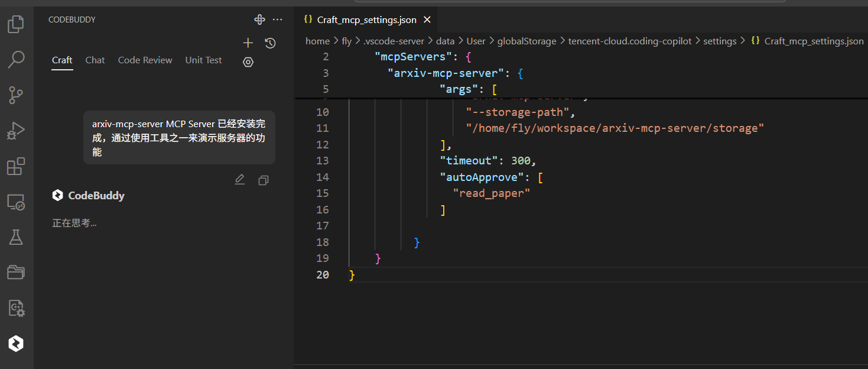The height and width of the screenshot is (369, 868).
Task: Switch to the Craft tab
Action: tap(62, 60)
